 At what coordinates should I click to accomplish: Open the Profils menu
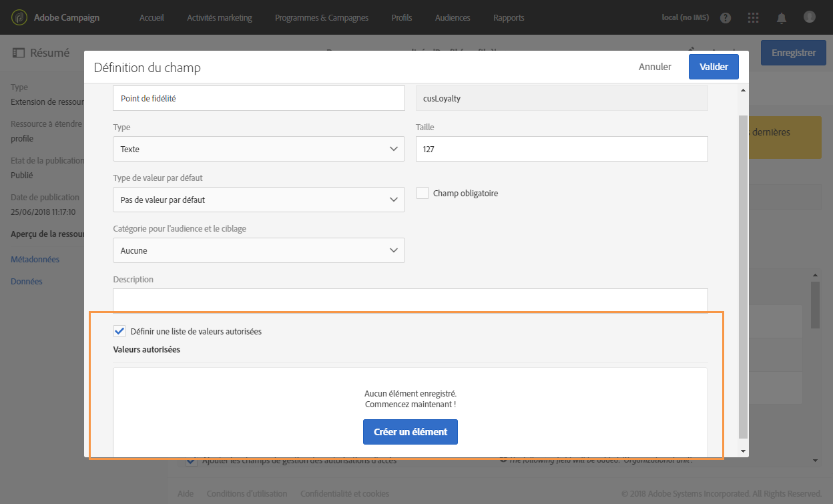click(x=402, y=18)
